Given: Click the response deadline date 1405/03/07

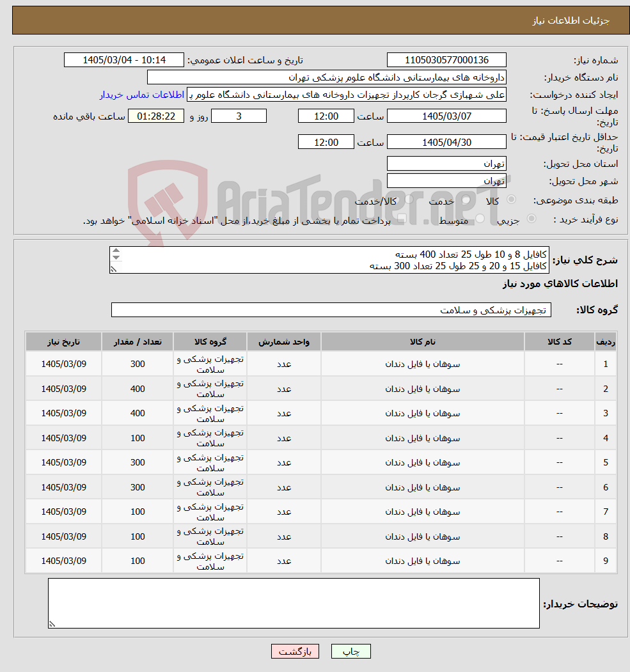Looking at the screenshot, I should (x=446, y=116).
